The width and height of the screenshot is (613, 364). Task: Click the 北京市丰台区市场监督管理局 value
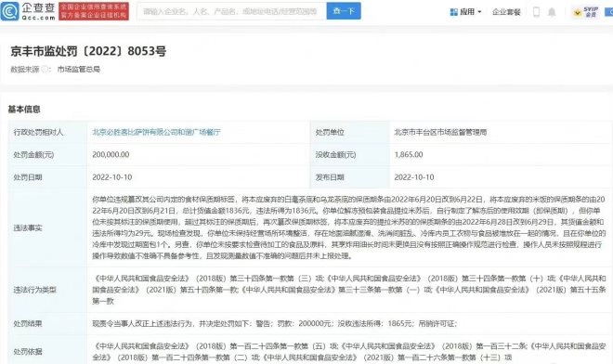[x=440, y=132]
